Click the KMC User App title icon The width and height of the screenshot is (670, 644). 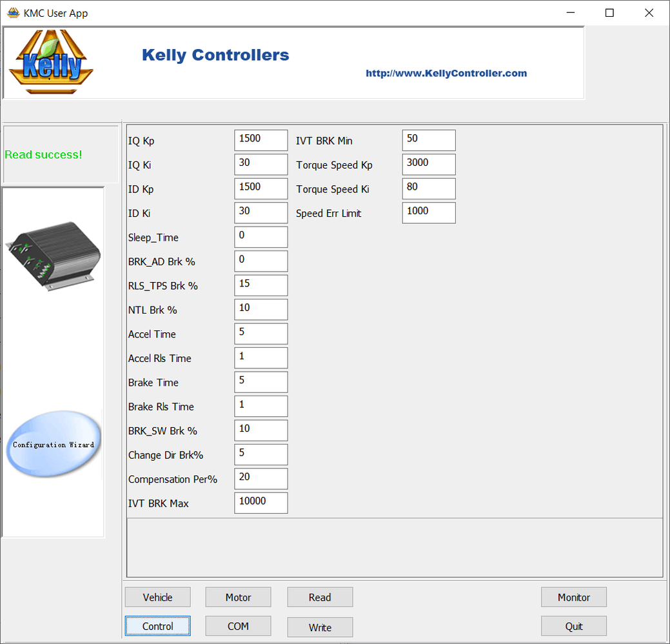14,13
